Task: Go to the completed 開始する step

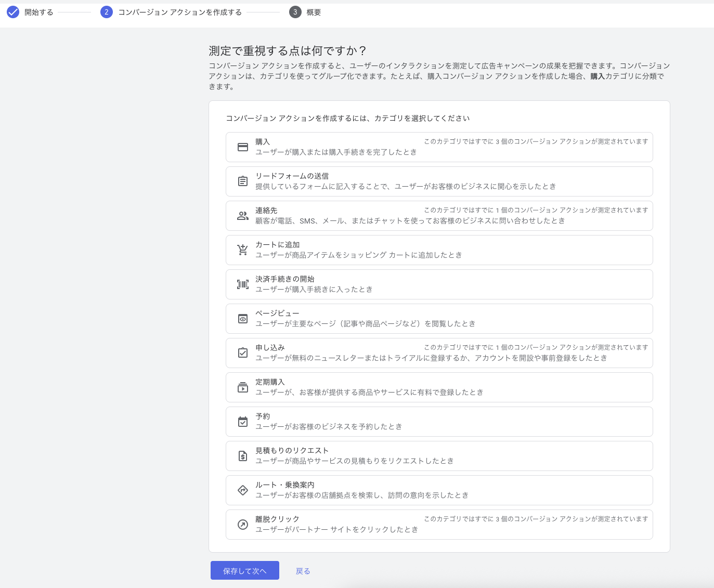Action: tap(30, 12)
